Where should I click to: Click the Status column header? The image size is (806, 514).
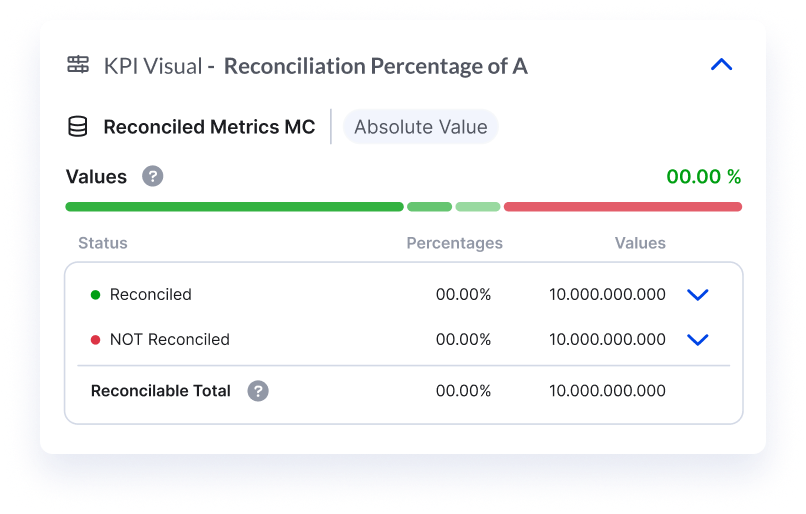pyautogui.click(x=103, y=243)
